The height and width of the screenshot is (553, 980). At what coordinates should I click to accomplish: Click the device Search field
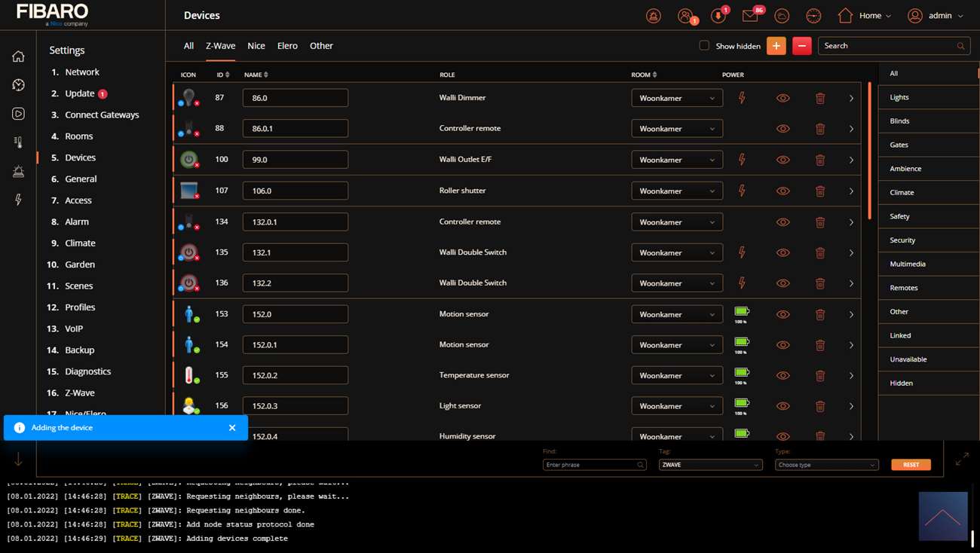pyautogui.click(x=888, y=46)
